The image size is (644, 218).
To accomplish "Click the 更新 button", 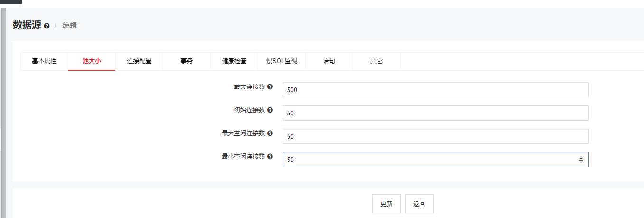I will click(386, 204).
